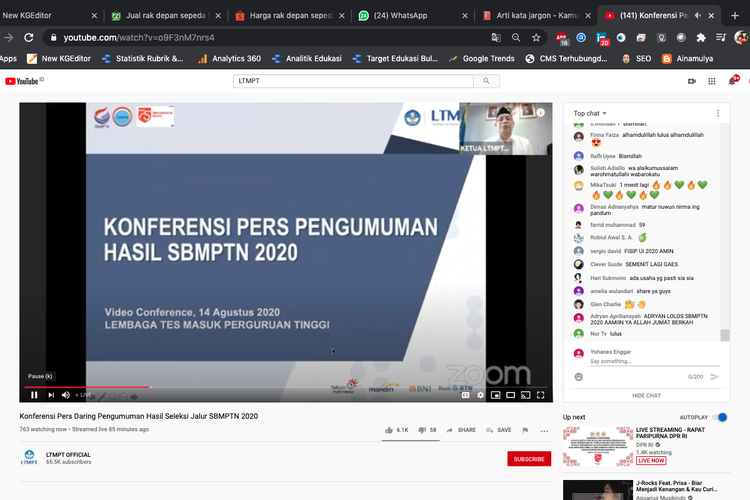Image resolution: width=750 pixels, height=500 pixels.
Task: Click the red Subscribe button
Action: 529,459
